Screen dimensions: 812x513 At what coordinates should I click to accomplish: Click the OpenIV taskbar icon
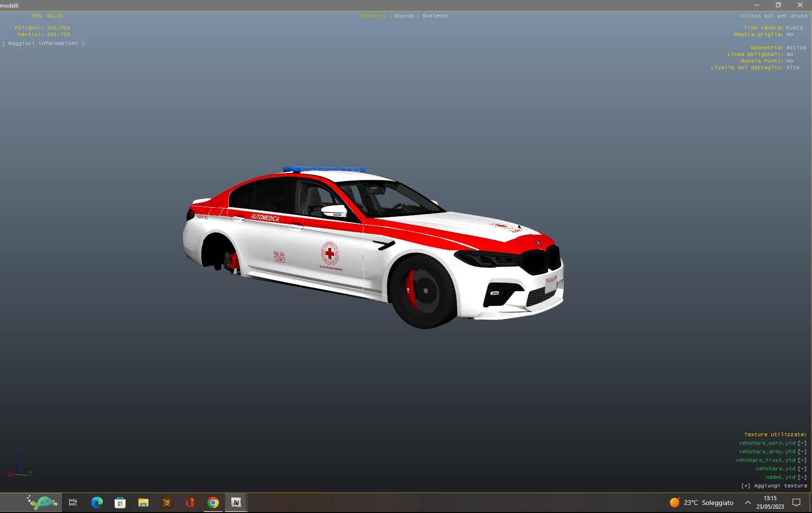click(x=236, y=503)
